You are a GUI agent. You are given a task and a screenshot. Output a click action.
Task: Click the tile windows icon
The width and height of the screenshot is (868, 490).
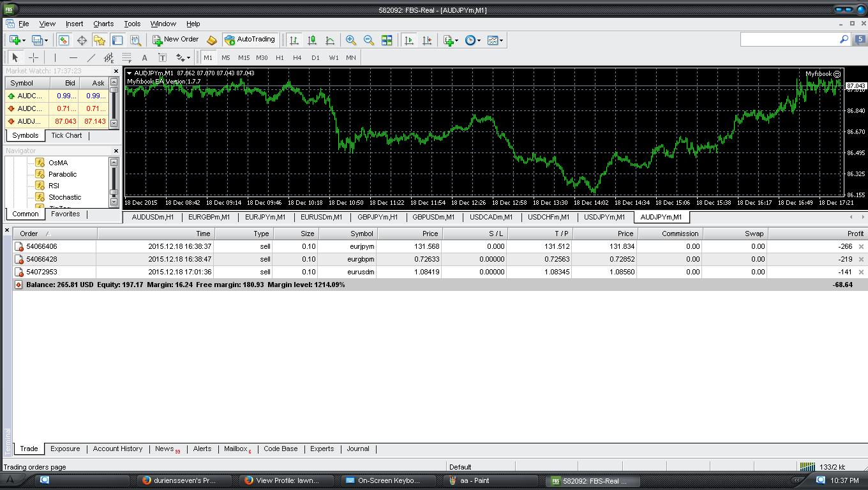pos(387,40)
